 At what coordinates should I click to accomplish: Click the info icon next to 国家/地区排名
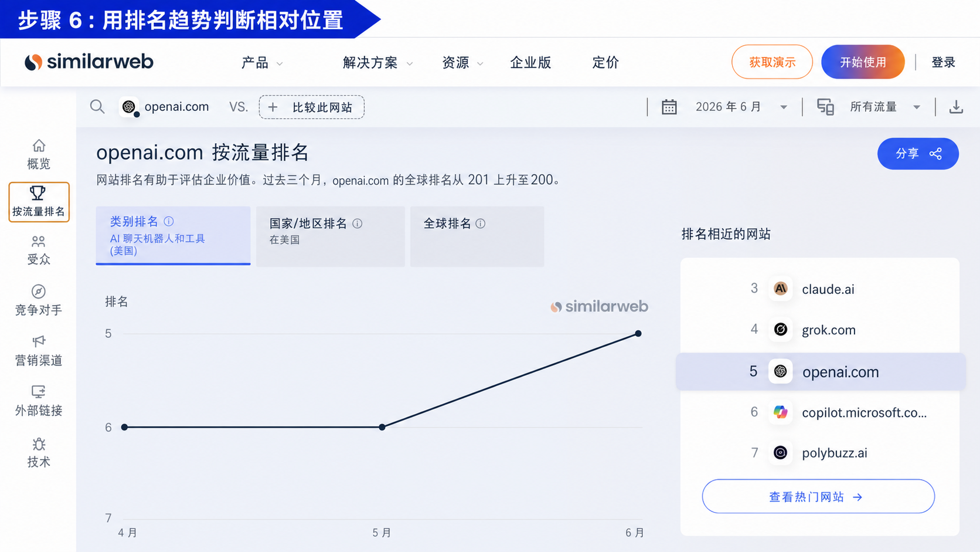(x=357, y=223)
